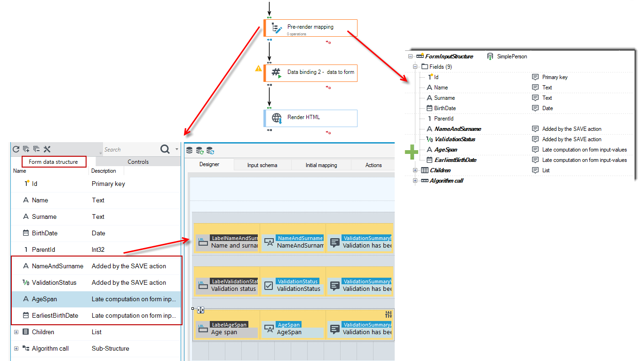The height and width of the screenshot is (361, 644).
Task: Click the Render HTML globe icon
Action: click(x=277, y=118)
